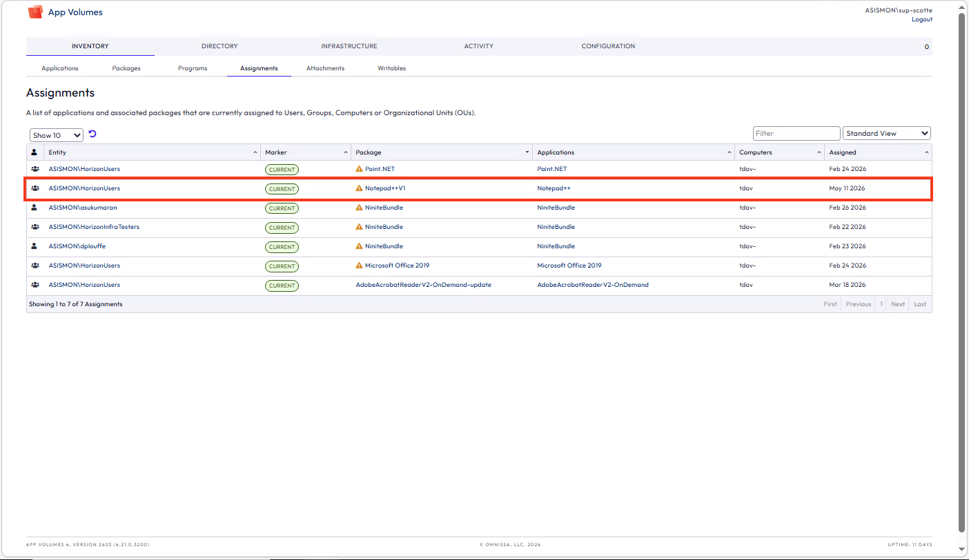Sort the table by the Applications column
This screenshot has width=969, height=560.
(634, 152)
